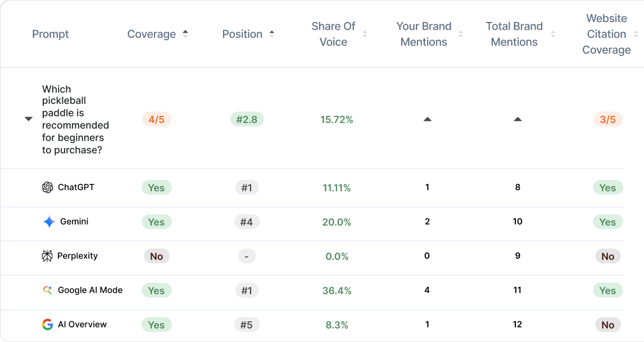644x342 pixels.
Task: Click ChatGPT's Yes coverage badge
Action: [x=156, y=188]
